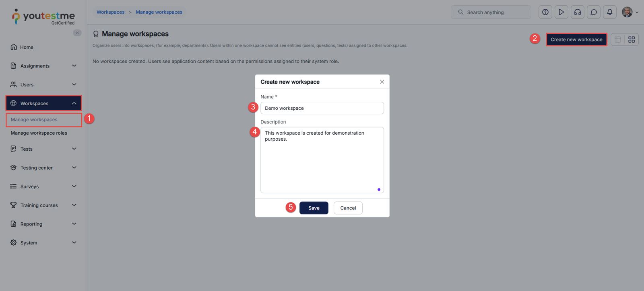Collapse the sidebar with double-arrow icon

(77, 33)
